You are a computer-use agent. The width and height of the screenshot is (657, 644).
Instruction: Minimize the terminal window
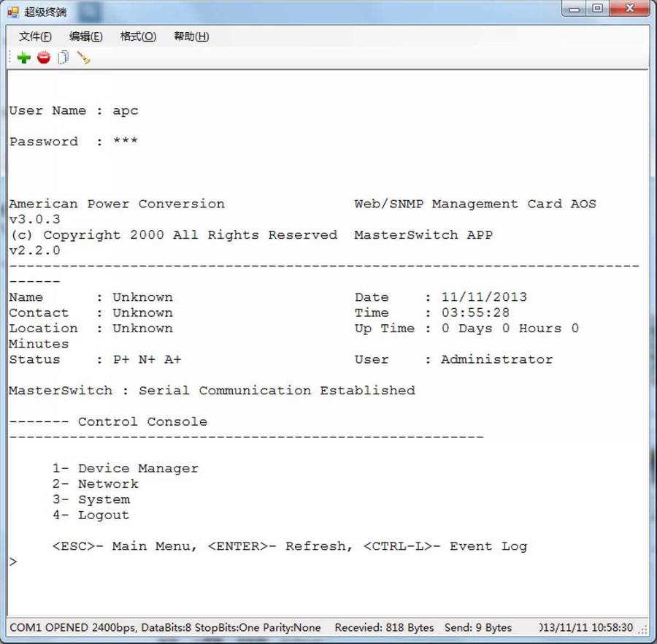pyautogui.click(x=575, y=9)
